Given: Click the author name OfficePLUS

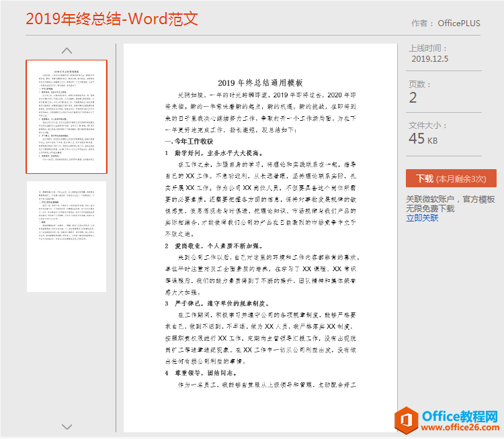Looking at the screenshot, I should tap(459, 23).
